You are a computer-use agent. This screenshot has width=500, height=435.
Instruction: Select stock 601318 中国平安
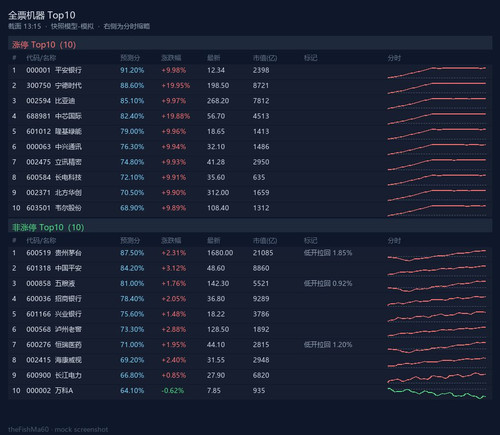coord(54,268)
